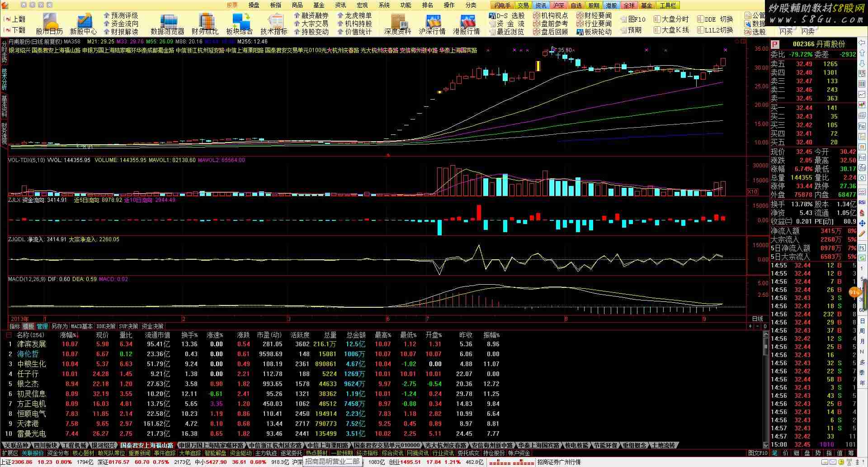The width and height of the screenshot is (868, 467).
Task: Open the 股票 menu
Action: point(232,5)
